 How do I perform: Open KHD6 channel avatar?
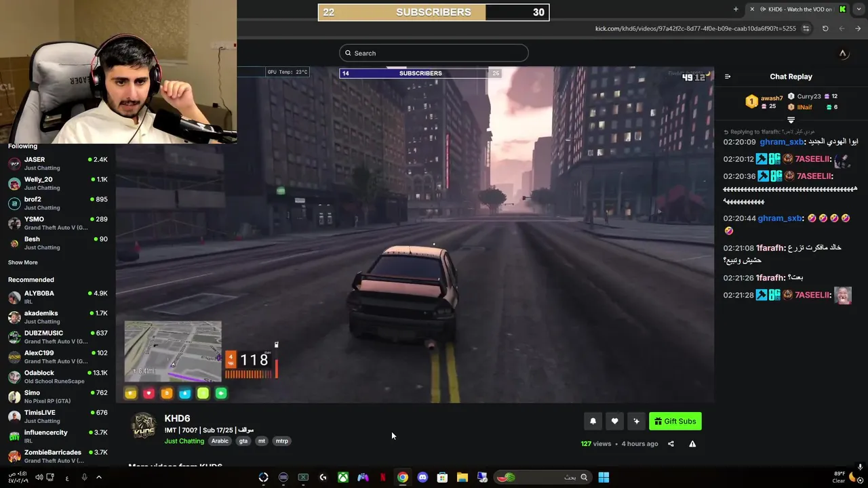(x=144, y=426)
